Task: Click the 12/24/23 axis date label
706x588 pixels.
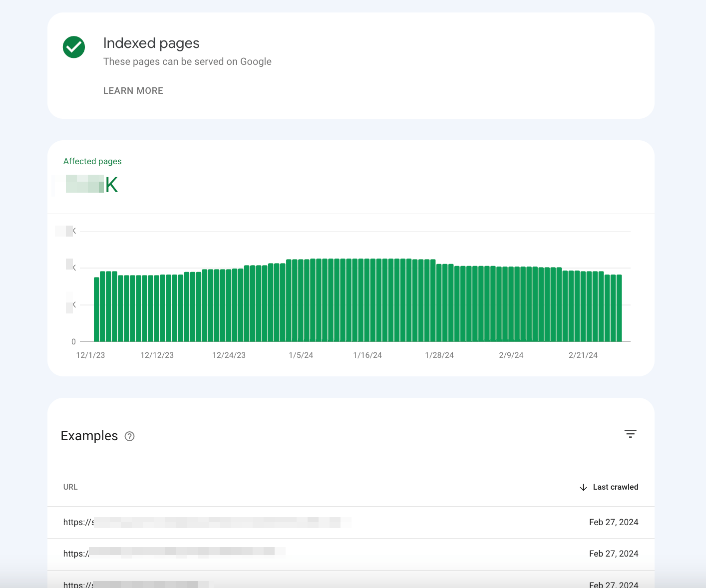Action: click(229, 355)
